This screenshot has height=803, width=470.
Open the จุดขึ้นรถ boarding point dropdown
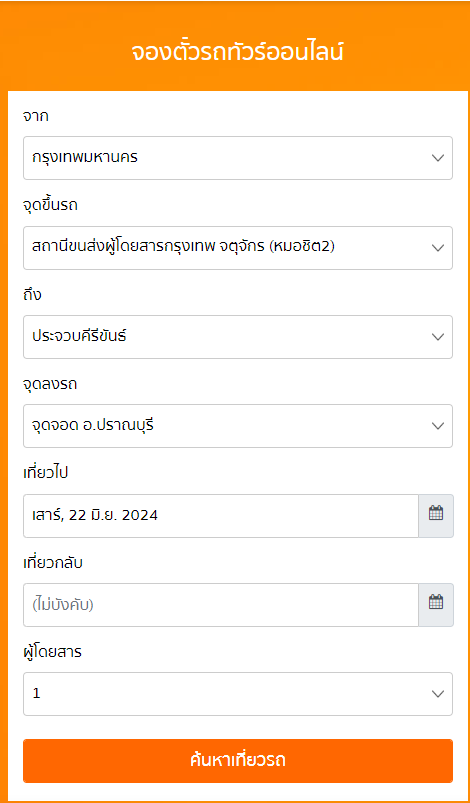point(238,248)
